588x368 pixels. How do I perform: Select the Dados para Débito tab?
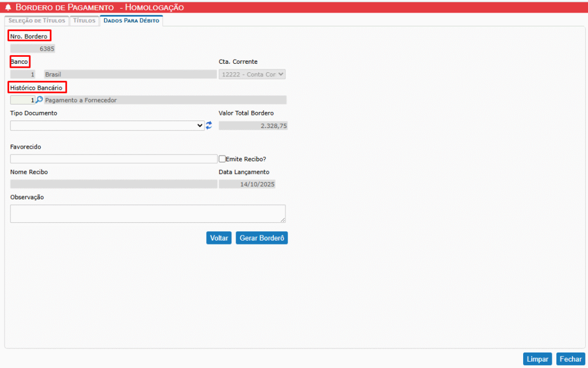pos(131,21)
